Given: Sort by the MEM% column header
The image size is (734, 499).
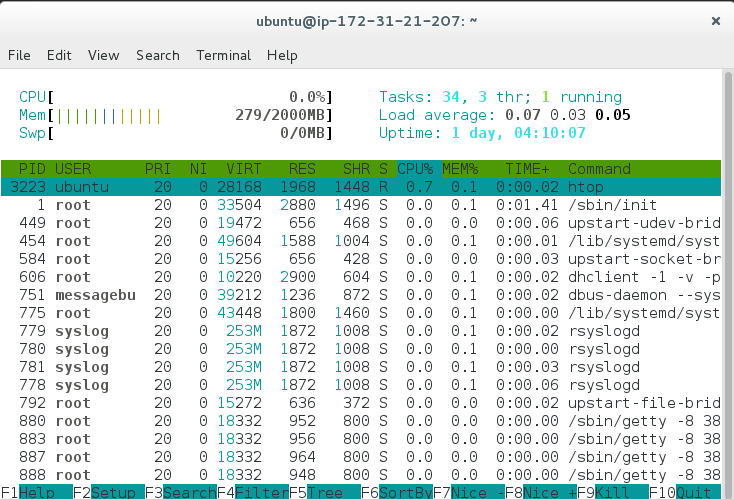Looking at the screenshot, I should pos(460,169).
